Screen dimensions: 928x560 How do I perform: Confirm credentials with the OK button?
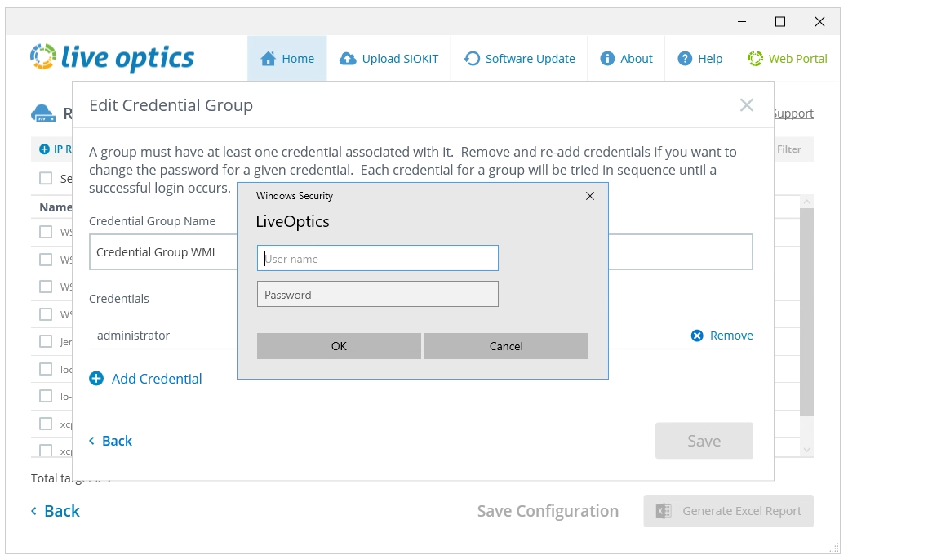339,346
